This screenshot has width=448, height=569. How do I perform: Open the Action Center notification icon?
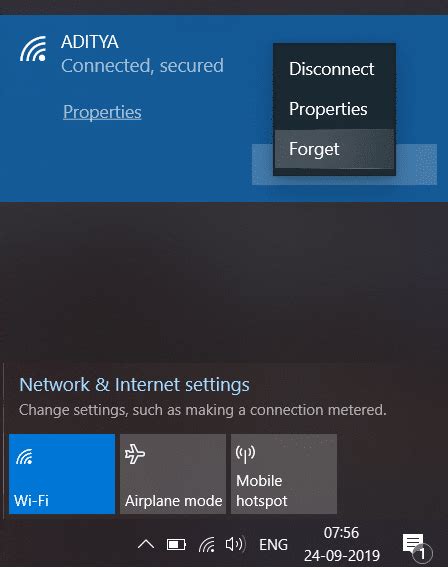coord(416,546)
